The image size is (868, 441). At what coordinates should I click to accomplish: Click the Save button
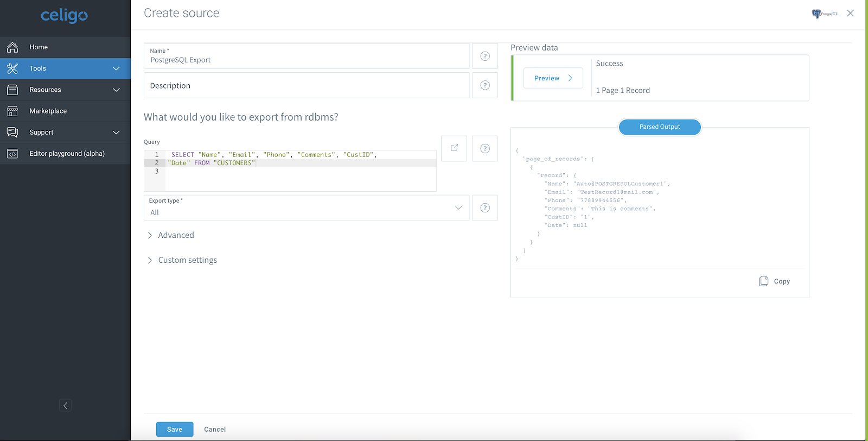[x=175, y=429]
